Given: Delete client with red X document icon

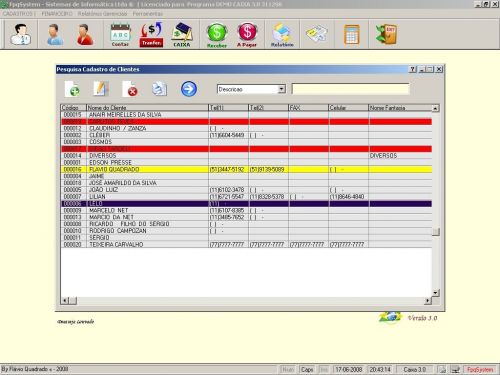Looking at the screenshot, I should (x=130, y=89).
